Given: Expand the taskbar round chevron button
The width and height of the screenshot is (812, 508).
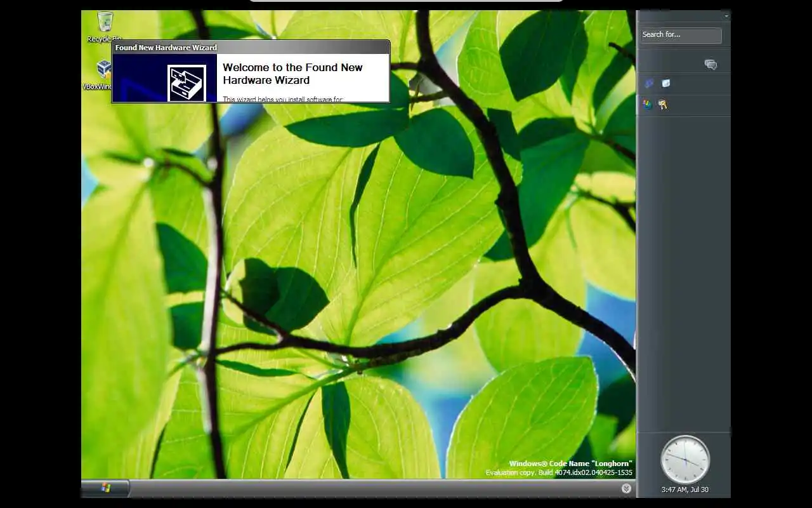Looking at the screenshot, I should click(626, 488).
